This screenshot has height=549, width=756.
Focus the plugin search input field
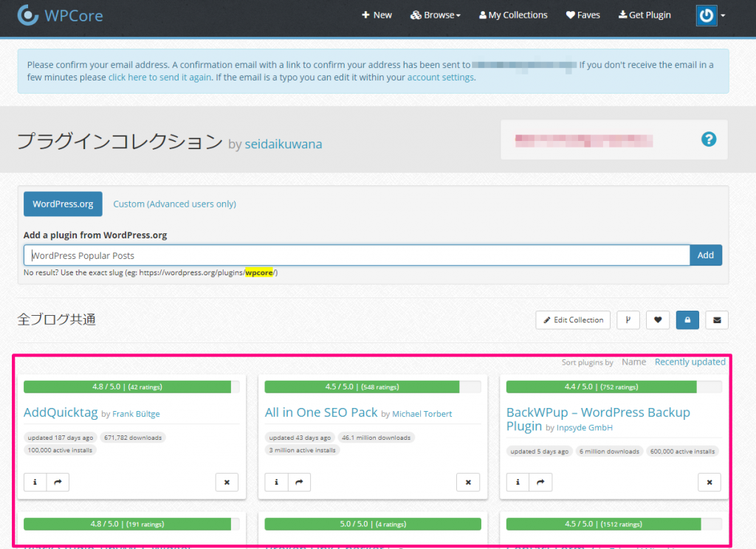point(357,255)
